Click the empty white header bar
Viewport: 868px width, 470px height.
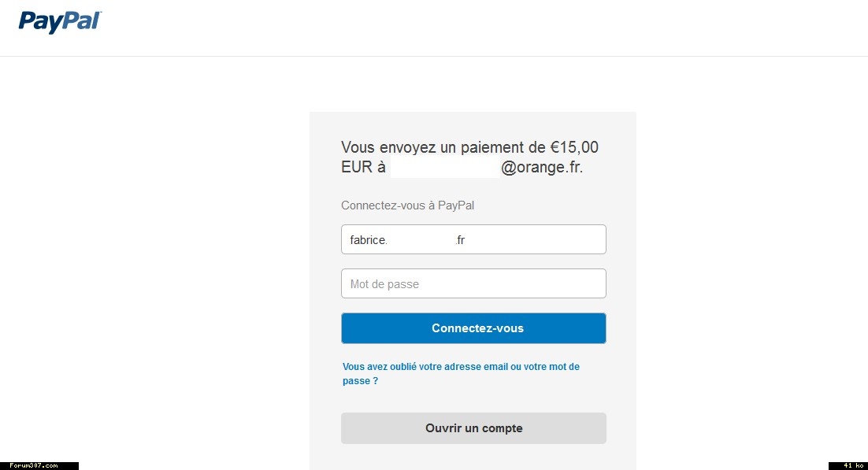[x=473, y=28]
